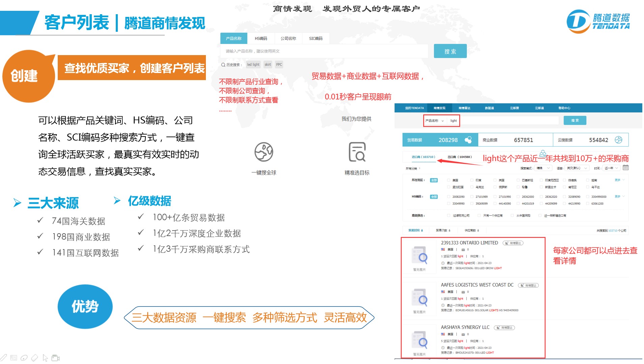Check the 印度 region checkbox
Screen dimensions: 644x364
(x=472, y=180)
